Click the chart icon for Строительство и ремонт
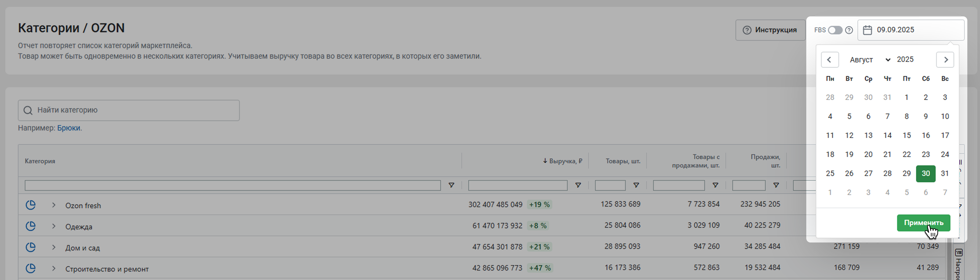Screen dimensions: 980x280 coord(30,268)
